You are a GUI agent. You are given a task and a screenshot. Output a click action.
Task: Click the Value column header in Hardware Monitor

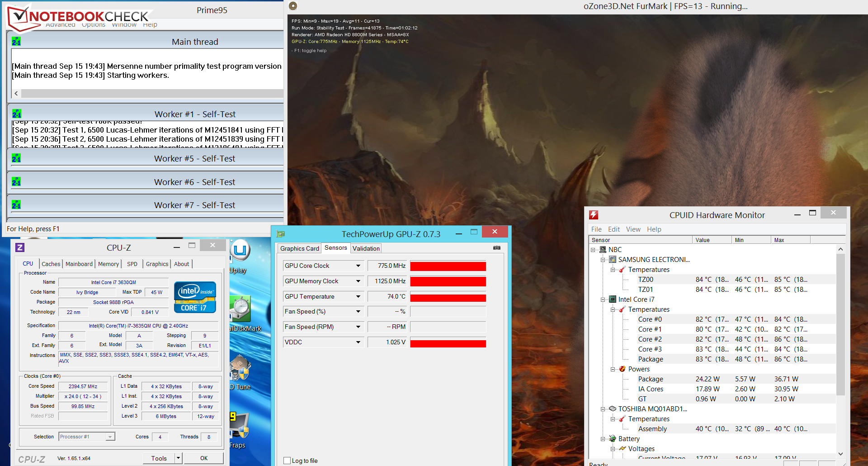click(712, 240)
